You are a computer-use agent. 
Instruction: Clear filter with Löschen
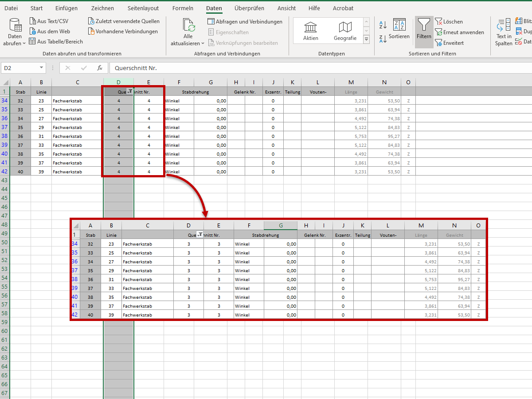point(449,22)
